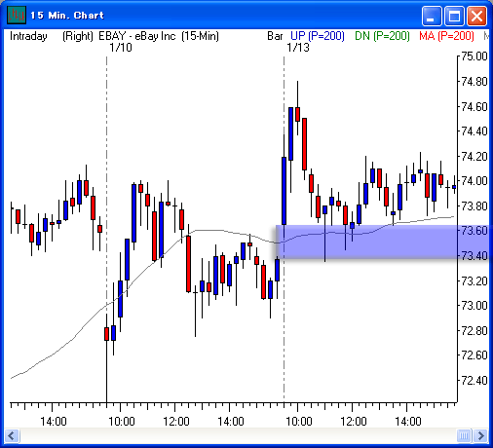Click the (Right) axis label
The width and height of the screenshot is (493, 448).
(x=78, y=36)
